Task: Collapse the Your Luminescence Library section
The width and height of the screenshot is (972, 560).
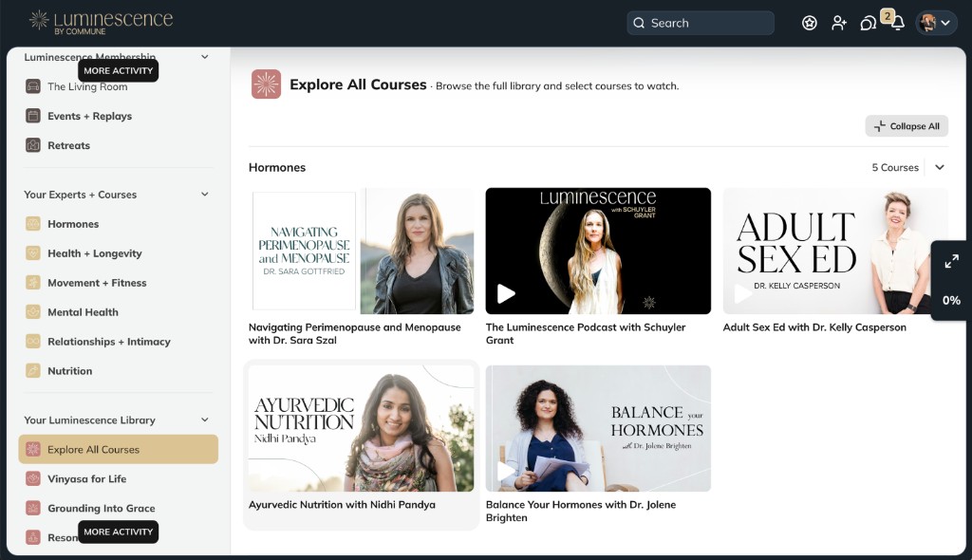Action: point(205,420)
